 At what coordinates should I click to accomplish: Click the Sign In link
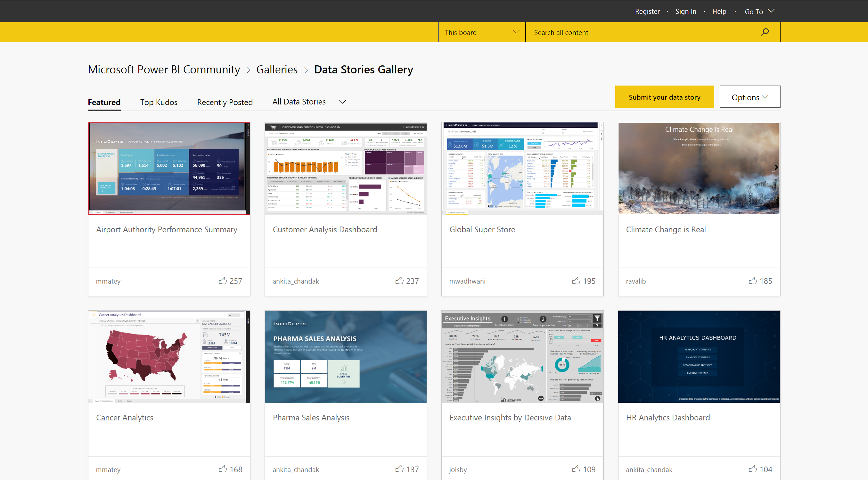(x=686, y=11)
